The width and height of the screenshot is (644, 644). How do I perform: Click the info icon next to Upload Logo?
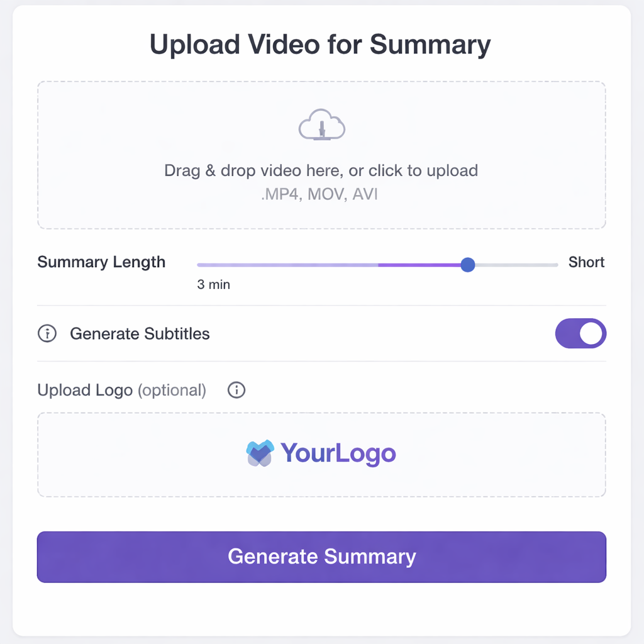point(236,390)
